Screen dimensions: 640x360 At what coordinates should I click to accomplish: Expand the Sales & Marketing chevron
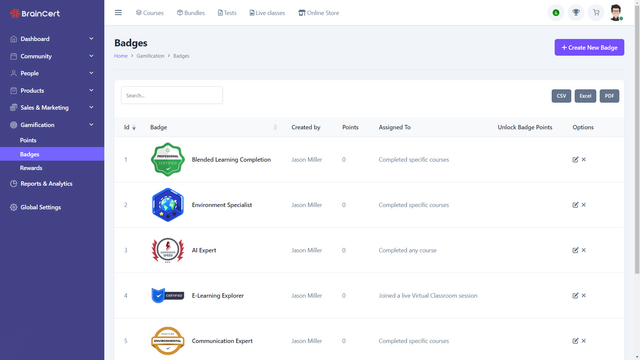(x=91, y=107)
